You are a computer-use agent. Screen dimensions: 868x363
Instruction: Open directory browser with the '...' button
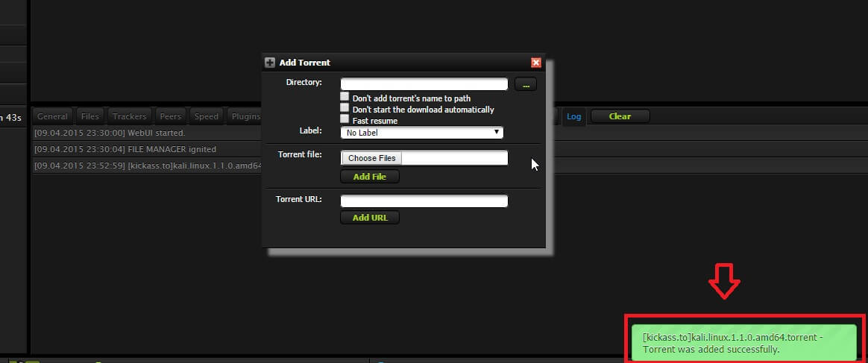[x=525, y=85]
